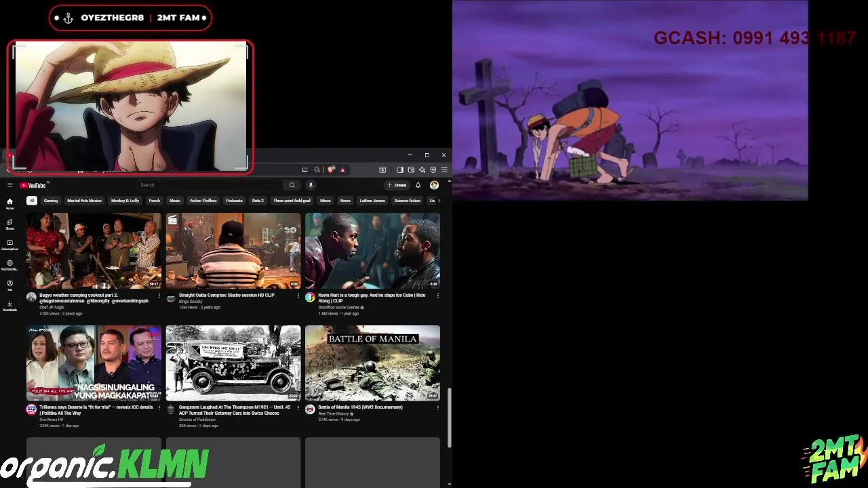Image resolution: width=868 pixels, height=488 pixels.
Task: Go to Home in the sidebar
Action: [x=9, y=204]
